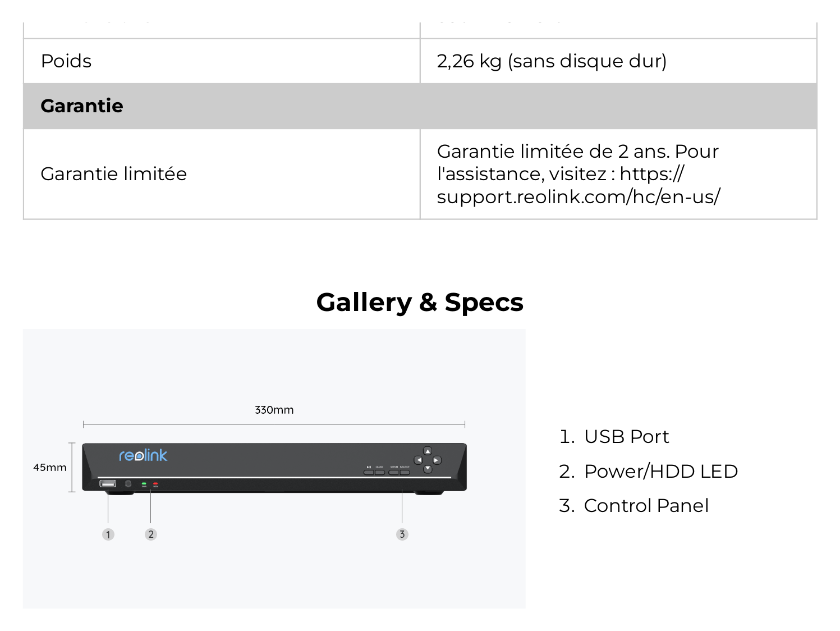This screenshot has width=840, height=631.
Task: Click the numbered marker 1 callout
Action: 108,534
